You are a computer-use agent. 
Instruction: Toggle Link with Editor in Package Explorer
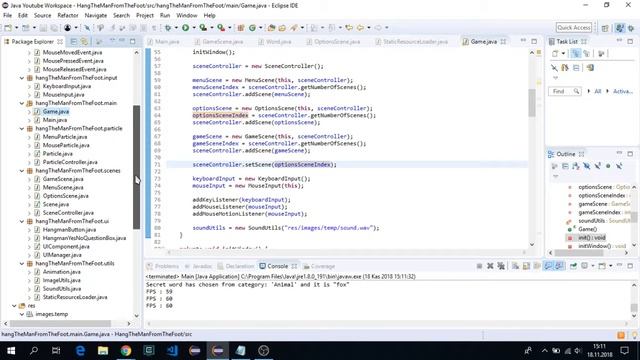point(84,42)
